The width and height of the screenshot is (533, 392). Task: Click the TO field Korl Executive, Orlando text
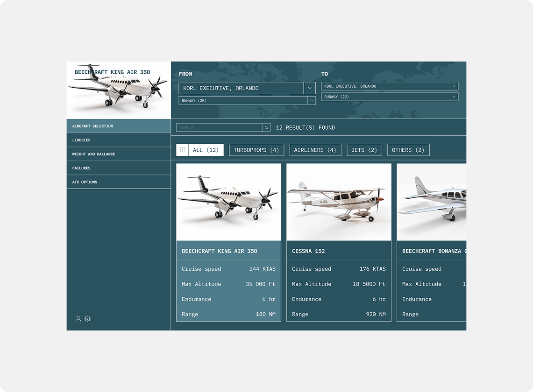350,86
